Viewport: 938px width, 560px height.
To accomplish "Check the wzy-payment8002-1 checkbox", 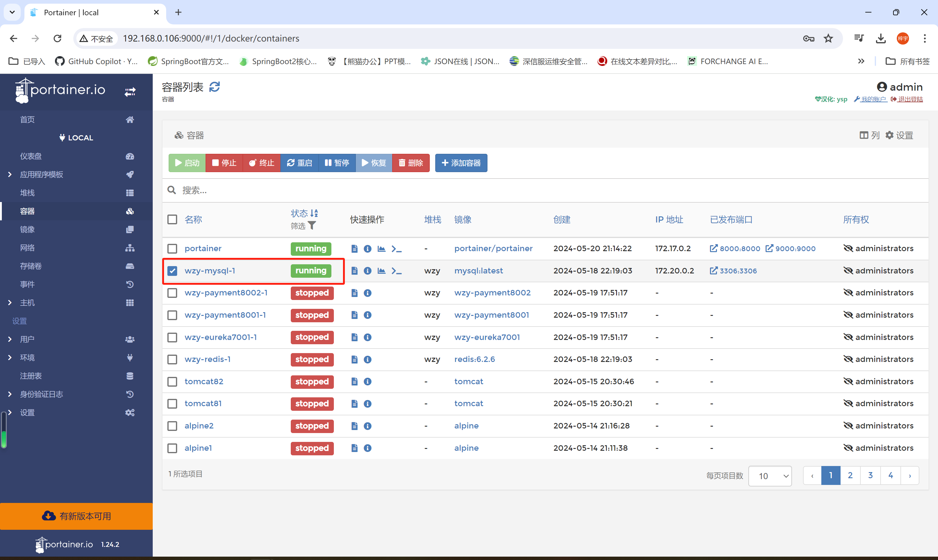I will 172,293.
